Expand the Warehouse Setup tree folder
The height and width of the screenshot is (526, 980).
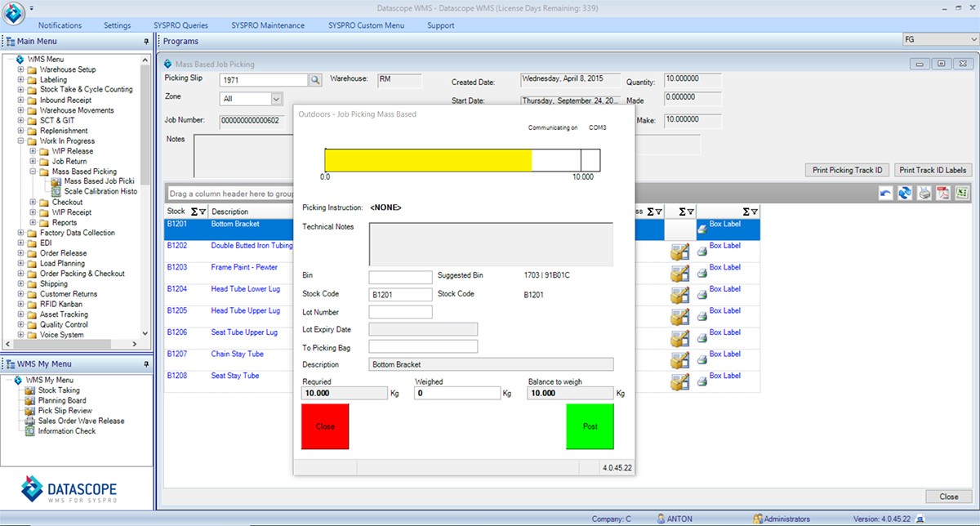[x=21, y=69]
